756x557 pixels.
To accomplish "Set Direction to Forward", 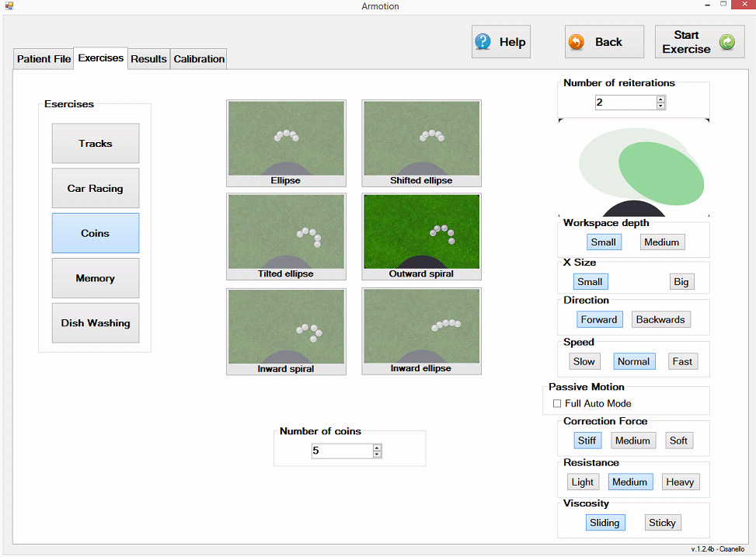I will (x=599, y=319).
